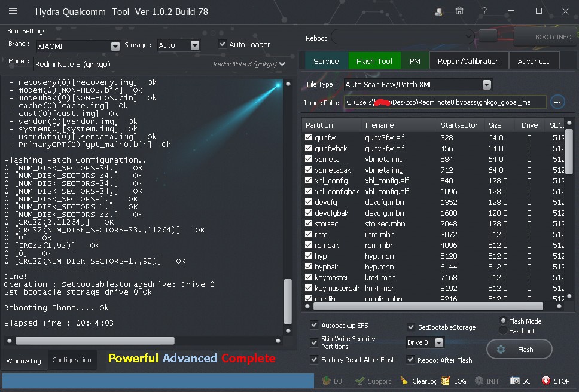The image size is (579, 392).
Task: Open the LOG icon in bottom bar
Action: 446,381
